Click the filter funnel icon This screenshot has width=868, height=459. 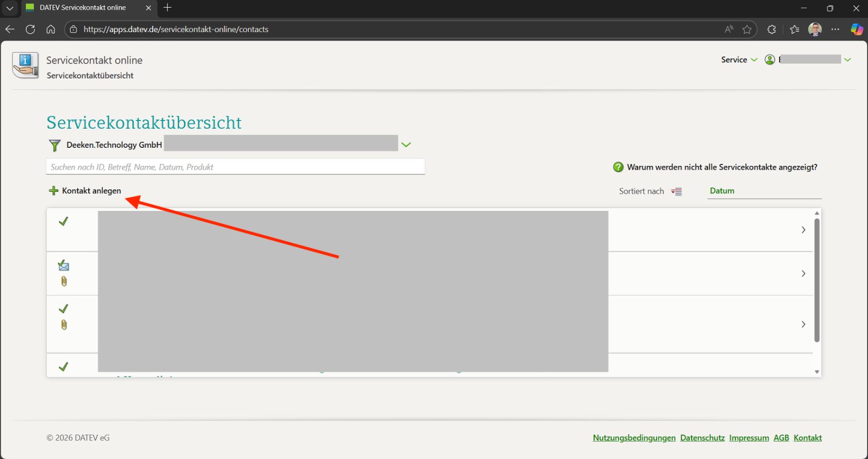[54, 145]
